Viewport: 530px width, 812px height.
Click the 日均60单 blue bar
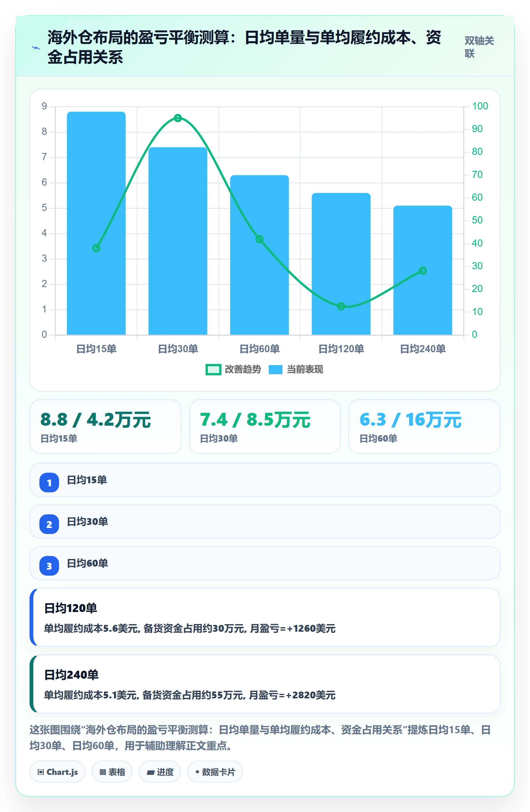tap(259, 255)
